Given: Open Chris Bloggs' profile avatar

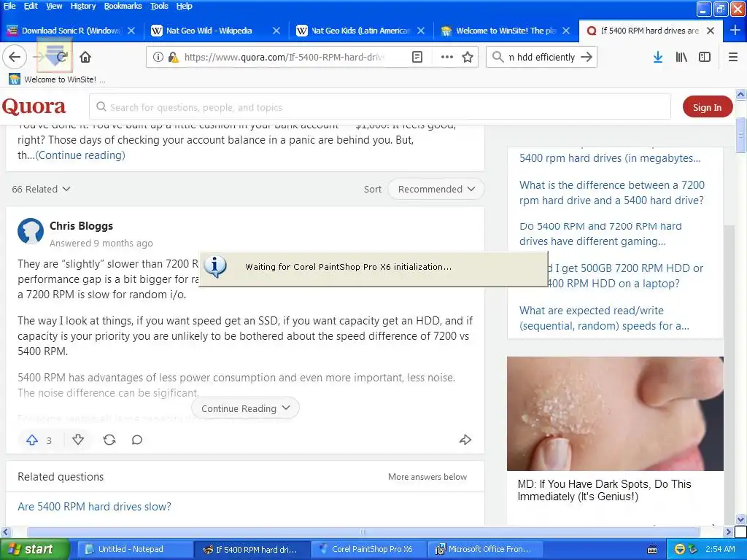Looking at the screenshot, I should tap(31, 231).
